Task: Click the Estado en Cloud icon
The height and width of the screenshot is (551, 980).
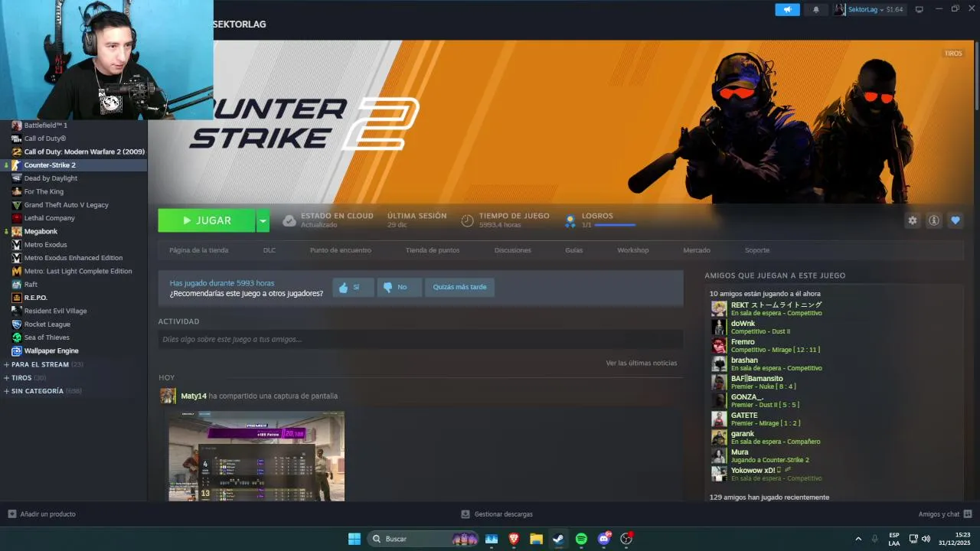Action: point(289,220)
